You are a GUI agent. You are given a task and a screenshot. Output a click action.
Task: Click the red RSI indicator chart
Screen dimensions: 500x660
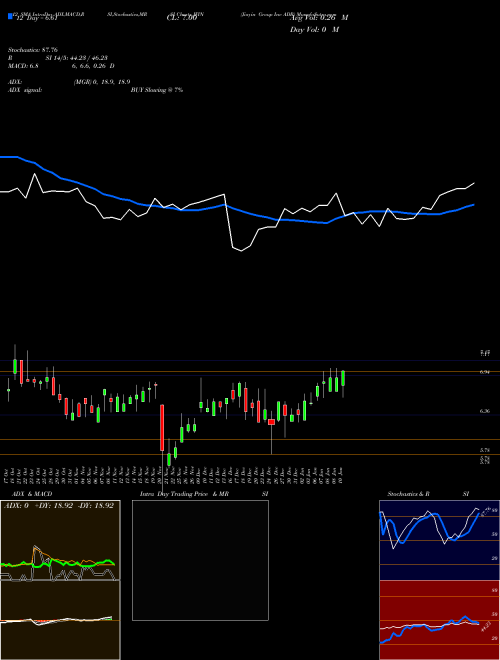[x=439, y=620]
